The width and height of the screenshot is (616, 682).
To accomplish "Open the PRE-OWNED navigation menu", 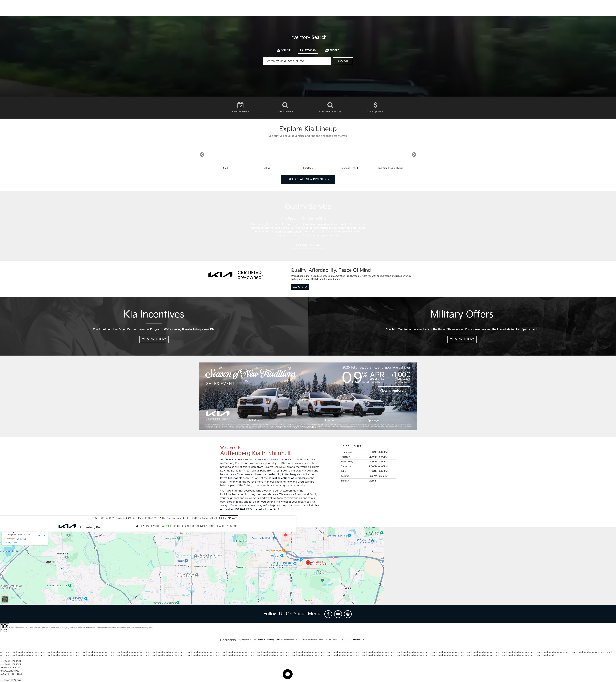I will coord(153,526).
